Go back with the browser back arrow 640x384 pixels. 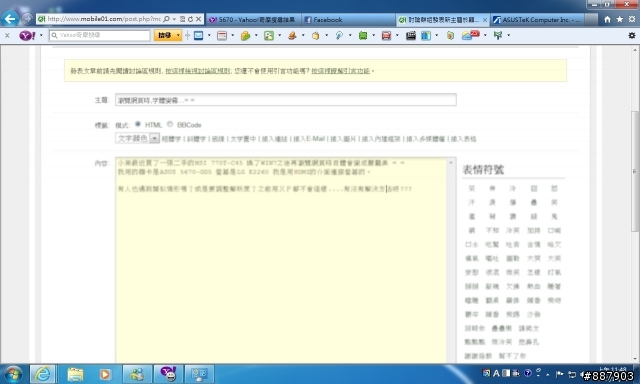click(x=10, y=18)
